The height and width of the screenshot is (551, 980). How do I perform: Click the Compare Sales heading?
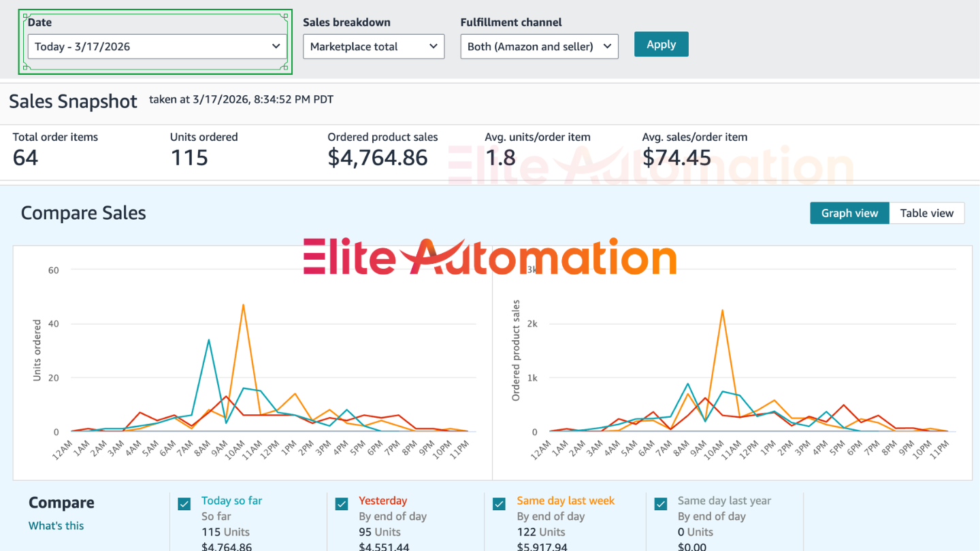tap(83, 213)
